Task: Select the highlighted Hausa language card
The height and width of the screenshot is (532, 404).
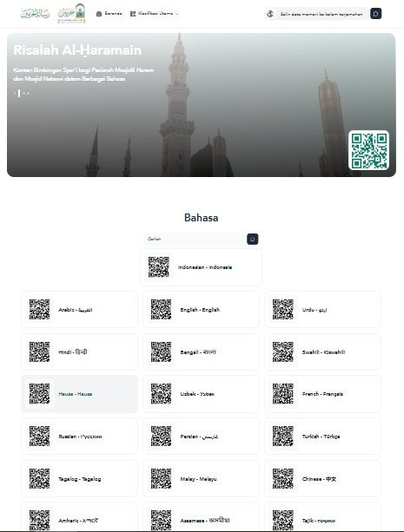Action: tap(80, 394)
